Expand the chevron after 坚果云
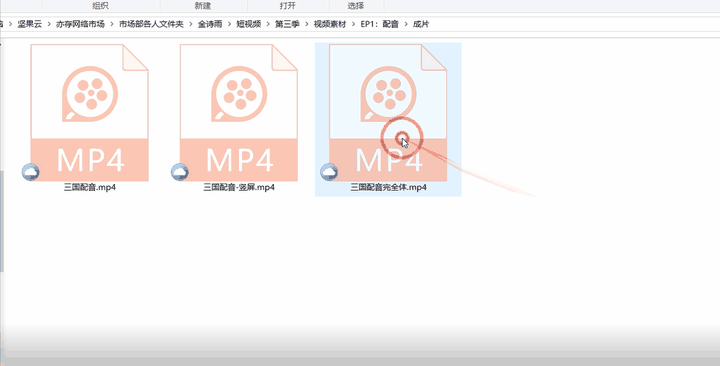Screen dimensions: 720x366 [49, 24]
